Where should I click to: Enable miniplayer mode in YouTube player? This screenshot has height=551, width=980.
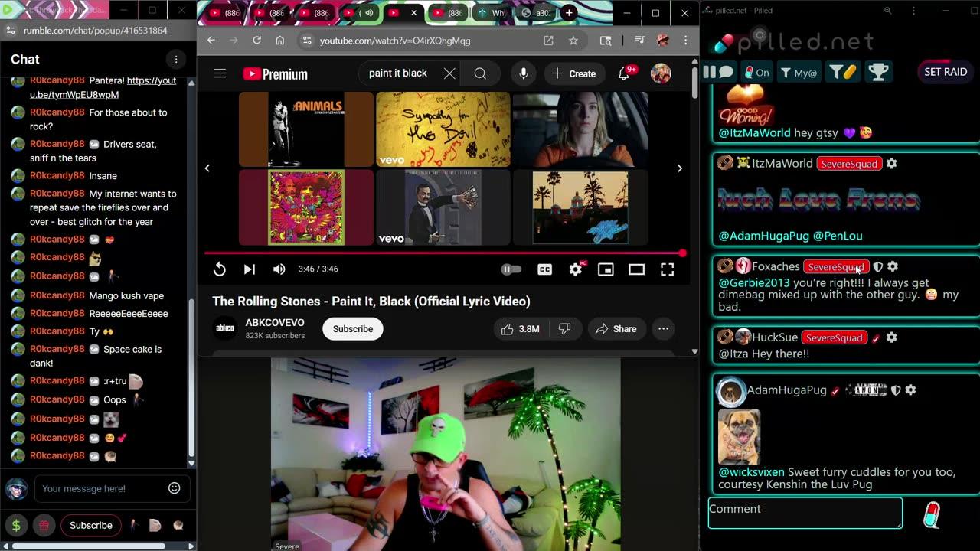click(x=606, y=269)
